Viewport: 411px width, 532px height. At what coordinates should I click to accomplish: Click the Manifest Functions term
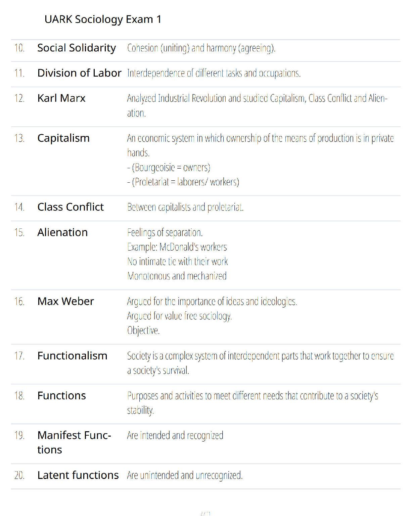pyautogui.click(x=74, y=442)
